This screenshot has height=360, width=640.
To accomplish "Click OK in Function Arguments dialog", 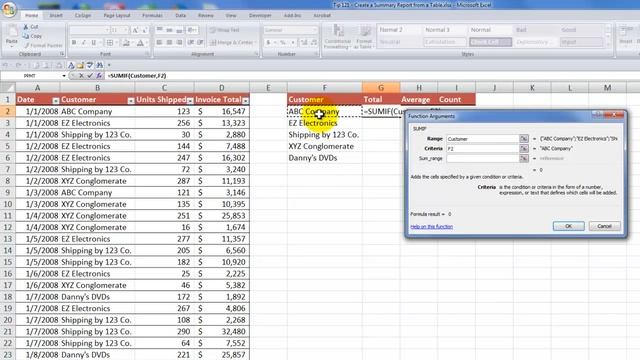I will 569,226.
